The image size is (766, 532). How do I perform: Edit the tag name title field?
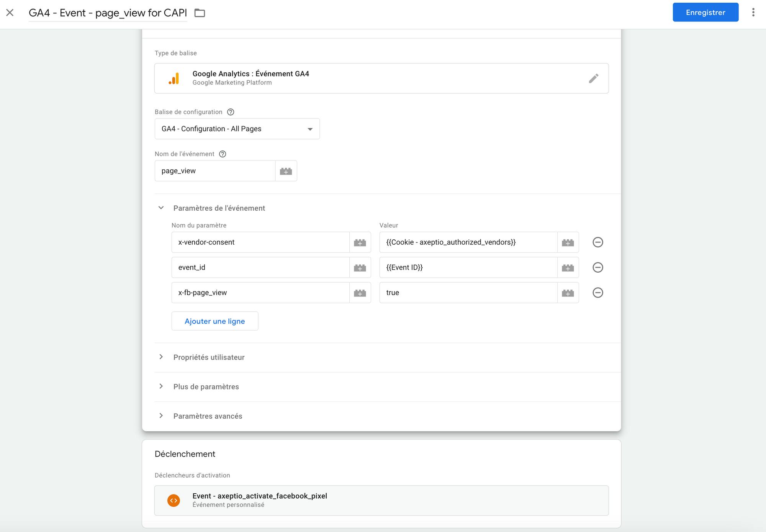(108, 13)
